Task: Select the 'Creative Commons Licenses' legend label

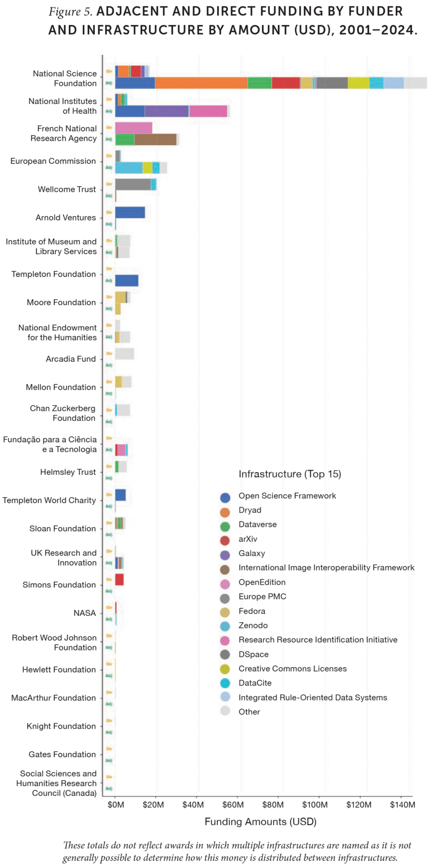Action: tap(292, 668)
